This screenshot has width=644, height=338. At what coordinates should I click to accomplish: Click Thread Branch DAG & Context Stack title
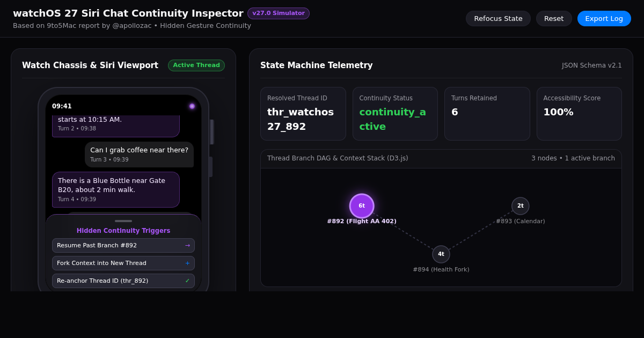pyautogui.click(x=338, y=158)
